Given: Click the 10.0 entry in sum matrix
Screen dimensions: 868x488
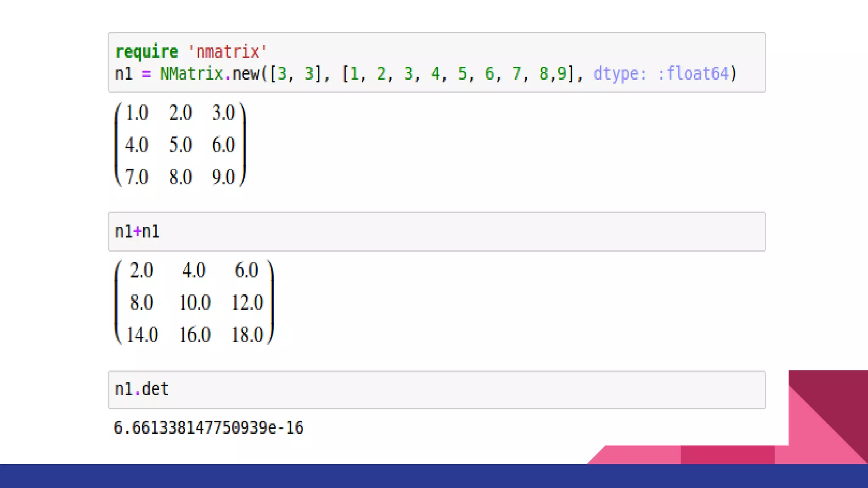Looking at the screenshot, I should coord(195,303).
